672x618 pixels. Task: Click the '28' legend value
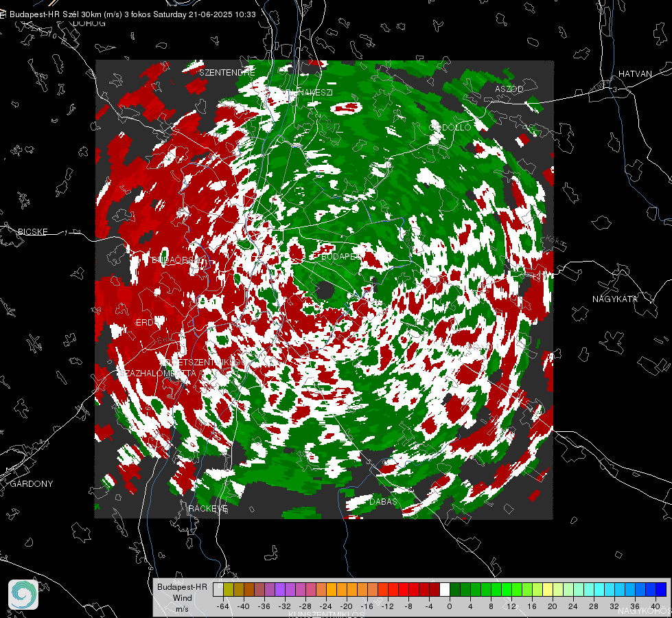click(593, 606)
